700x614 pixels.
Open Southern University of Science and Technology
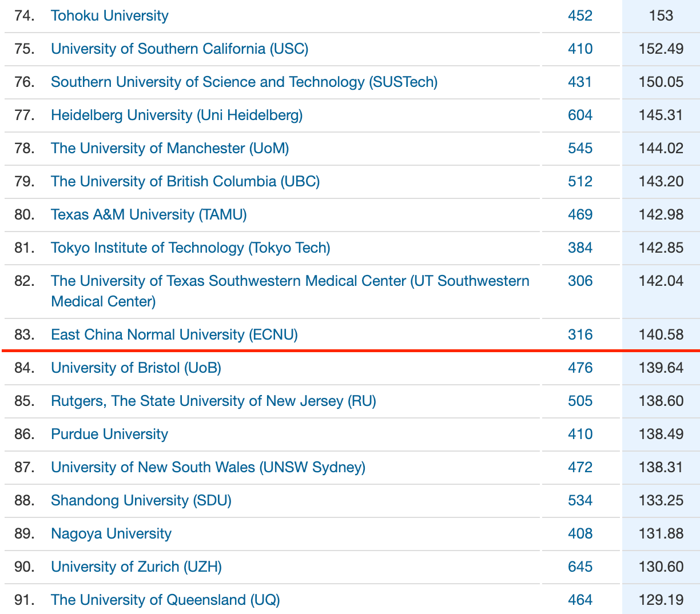pyautogui.click(x=244, y=82)
